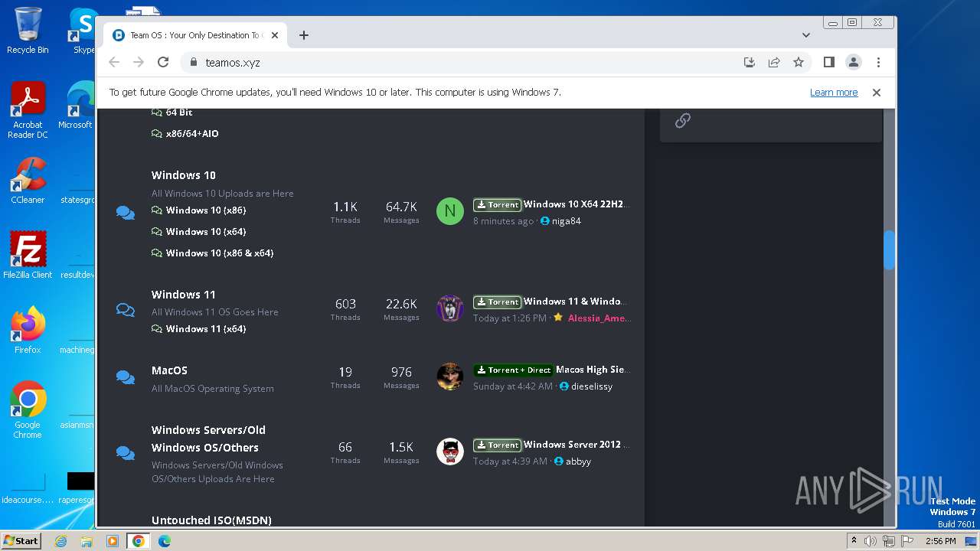The image size is (980, 551).
Task: Click the volume speaker tray icon
Action: 871,541
